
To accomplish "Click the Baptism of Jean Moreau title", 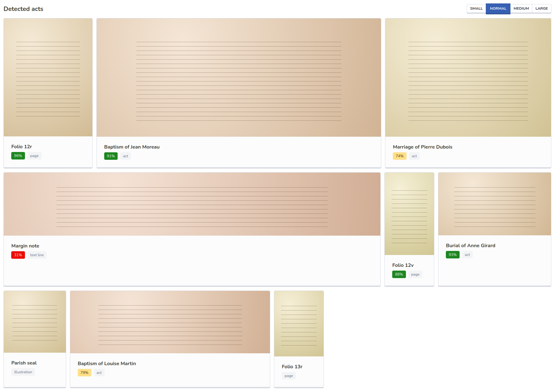I will click(x=132, y=147).
